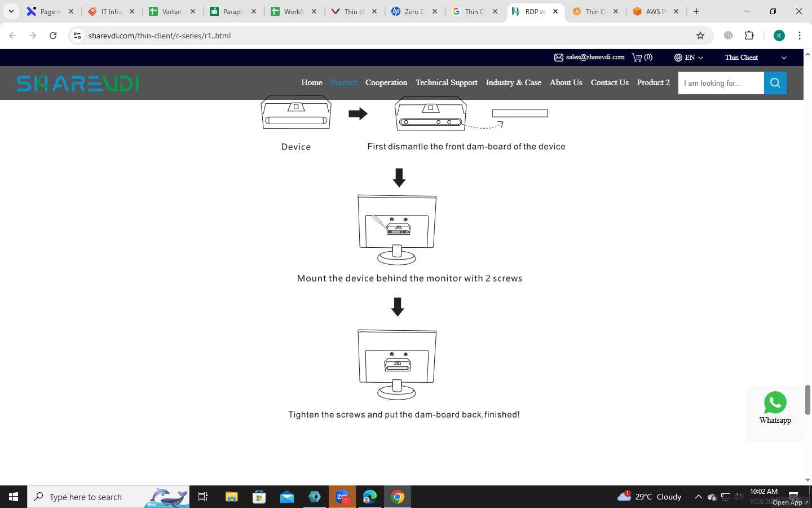The image size is (812, 508).
Task: Focus the 'I am looking for' search field
Action: tap(721, 83)
